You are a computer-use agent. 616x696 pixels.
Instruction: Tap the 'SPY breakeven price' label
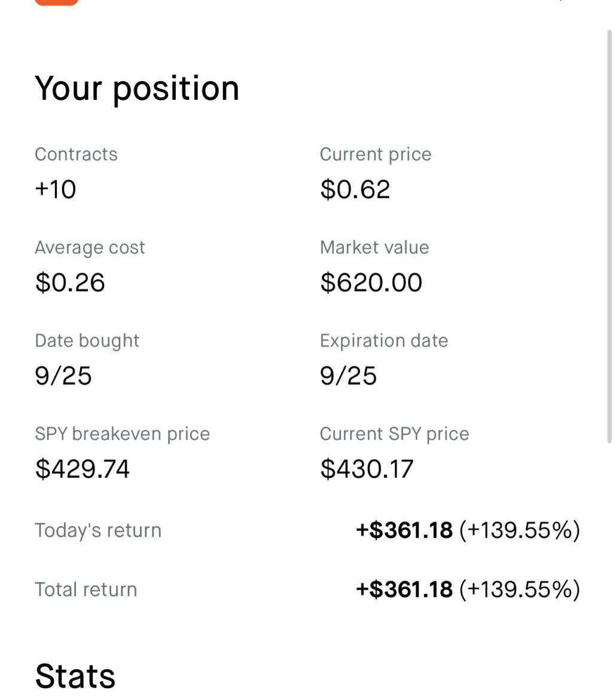point(123,434)
